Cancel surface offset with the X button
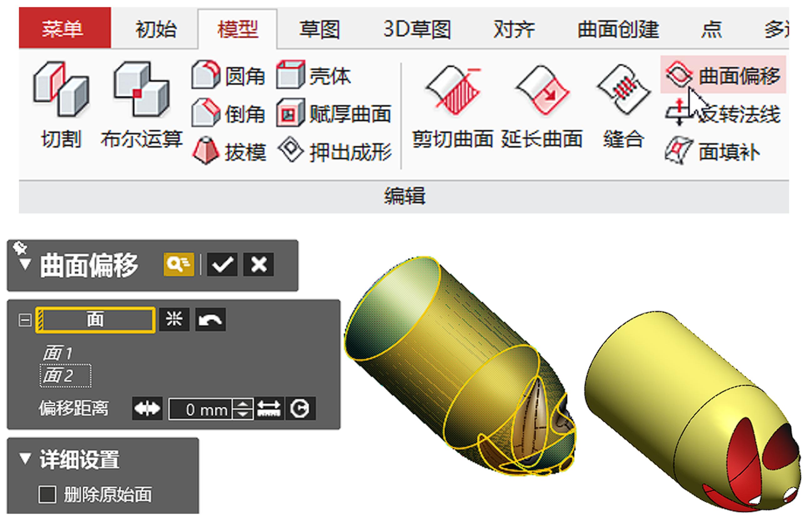Screen dimensions: 812x528 [258, 264]
